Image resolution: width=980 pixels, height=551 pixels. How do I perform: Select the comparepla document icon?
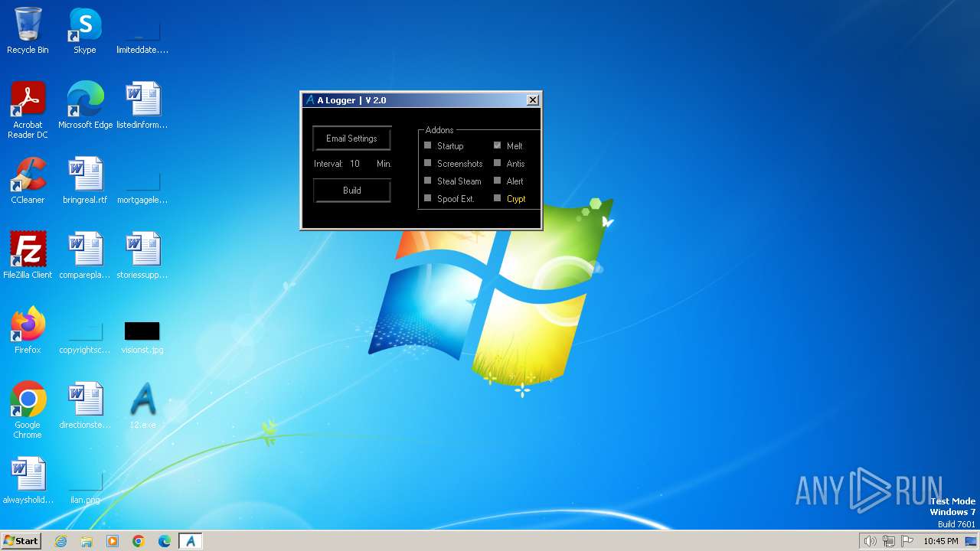click(x=85, y=256)
